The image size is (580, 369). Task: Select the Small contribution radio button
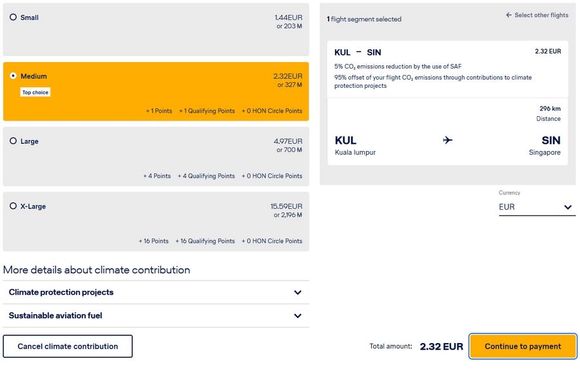[13, 17]
